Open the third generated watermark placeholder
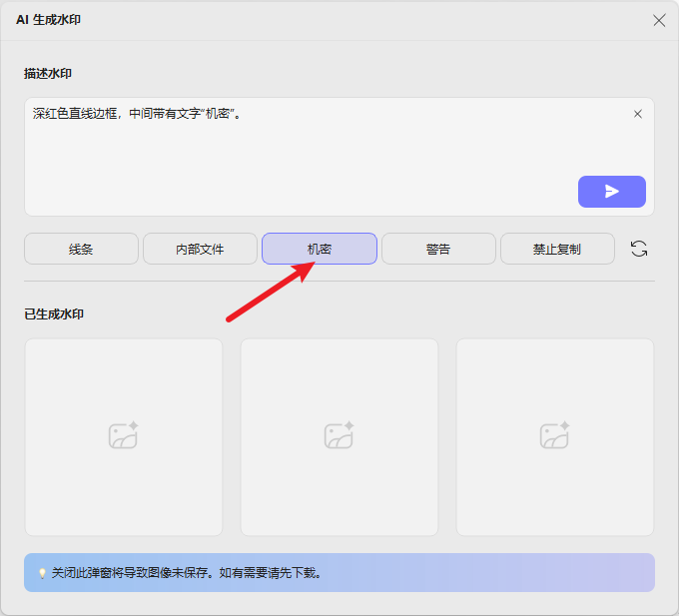Viewport: 679px width, 616px height. [555, 437]
